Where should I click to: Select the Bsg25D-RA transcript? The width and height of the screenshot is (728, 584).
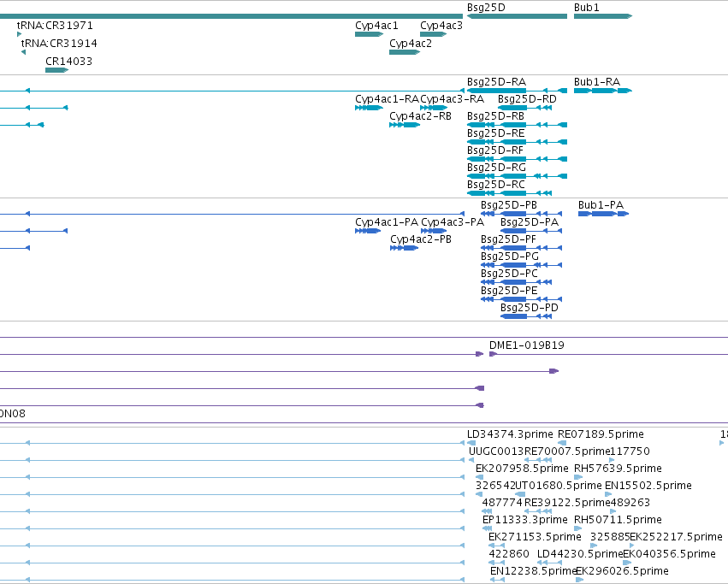[x=517, y=91]
